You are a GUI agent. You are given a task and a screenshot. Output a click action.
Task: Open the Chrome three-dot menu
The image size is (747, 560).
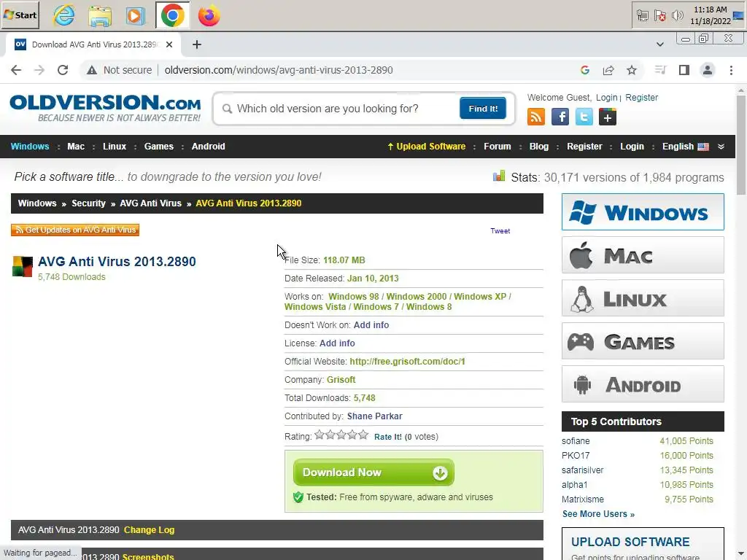click(x=731, y=71)
